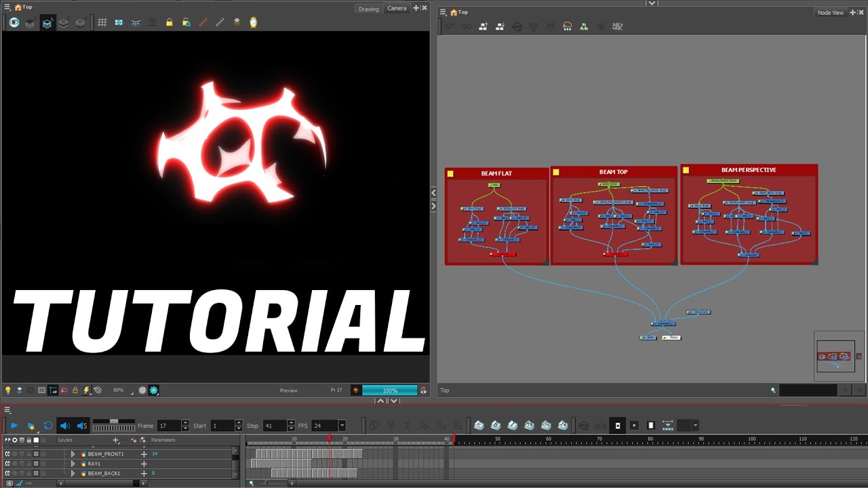Expand the RAY1 layer
The height and width of the screenshot is (488, 868).
coord(73,464)
